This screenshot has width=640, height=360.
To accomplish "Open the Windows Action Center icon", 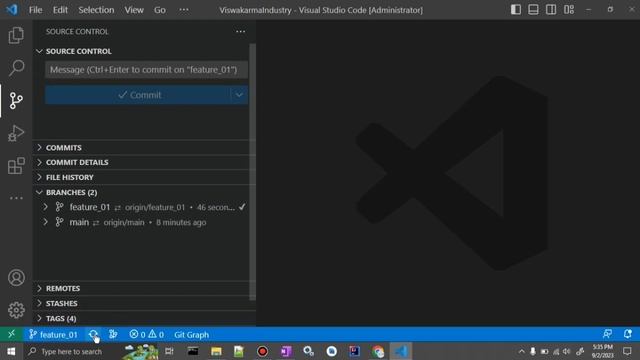I will click(627, 351).
